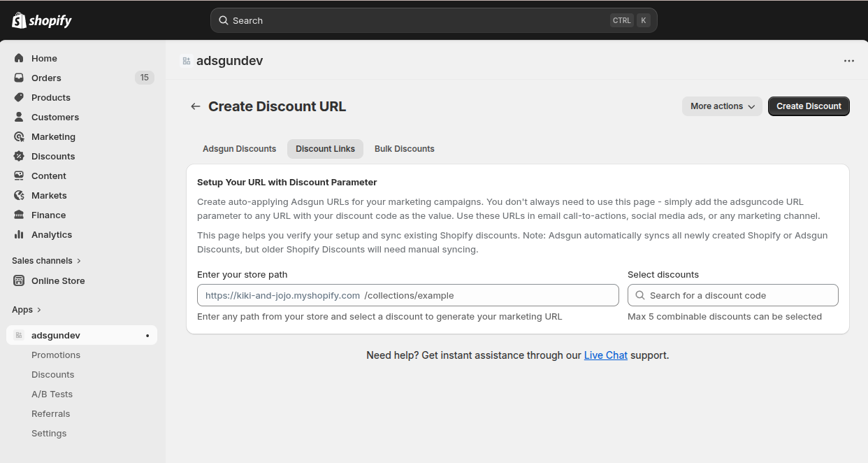Click the store path input field
This screenshot has height=463, width=868.
[489, 295]
